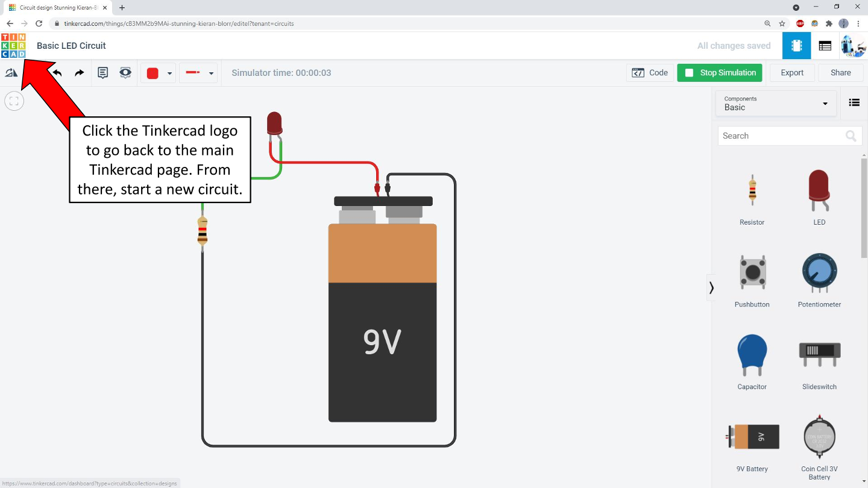This screenshot has width=868, height=488.
Task: Toggle the components list view icon
Action: click(x=854, y=102)
